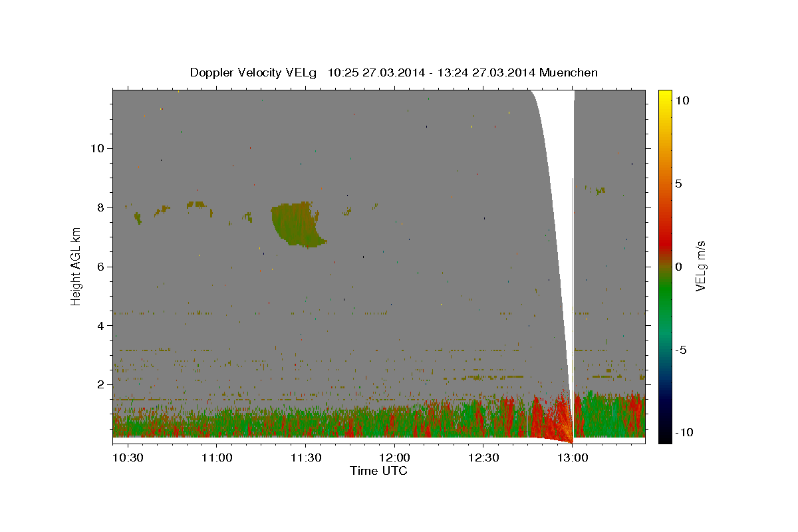
Task: Click the height axis label 2
Action: (x=100, y=384)
